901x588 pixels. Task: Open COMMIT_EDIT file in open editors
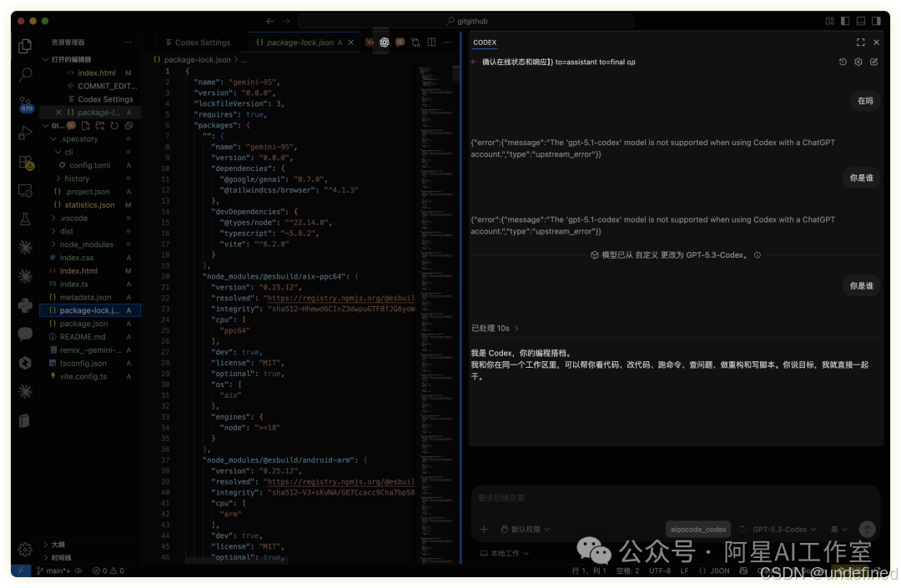coord(107,86)
